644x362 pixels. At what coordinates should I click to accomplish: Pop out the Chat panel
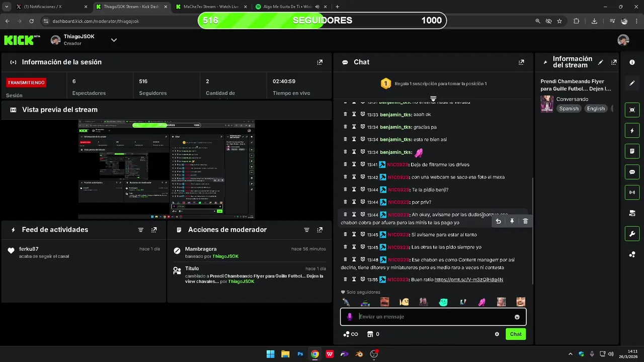pos(521,62)
